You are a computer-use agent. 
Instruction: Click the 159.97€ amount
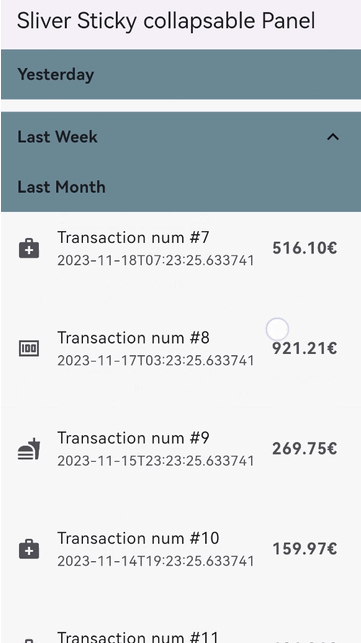(304, 548)
